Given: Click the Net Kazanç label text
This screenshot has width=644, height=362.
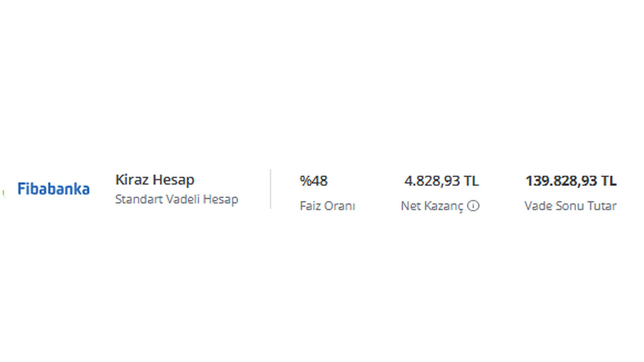Looking at the screenshot, I should (x=432, y=206).
